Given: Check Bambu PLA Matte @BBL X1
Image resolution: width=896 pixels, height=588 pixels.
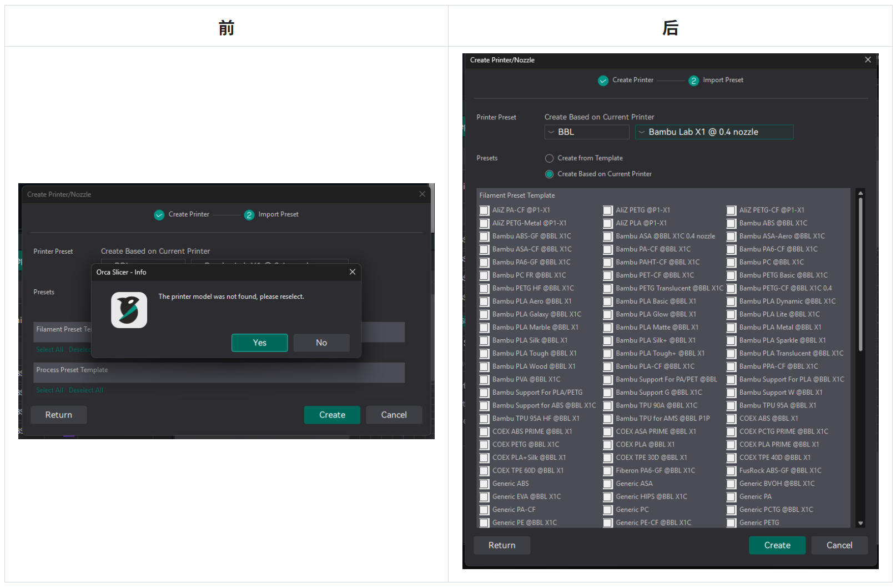Looking at the screenshot, I should click(608, 328).
